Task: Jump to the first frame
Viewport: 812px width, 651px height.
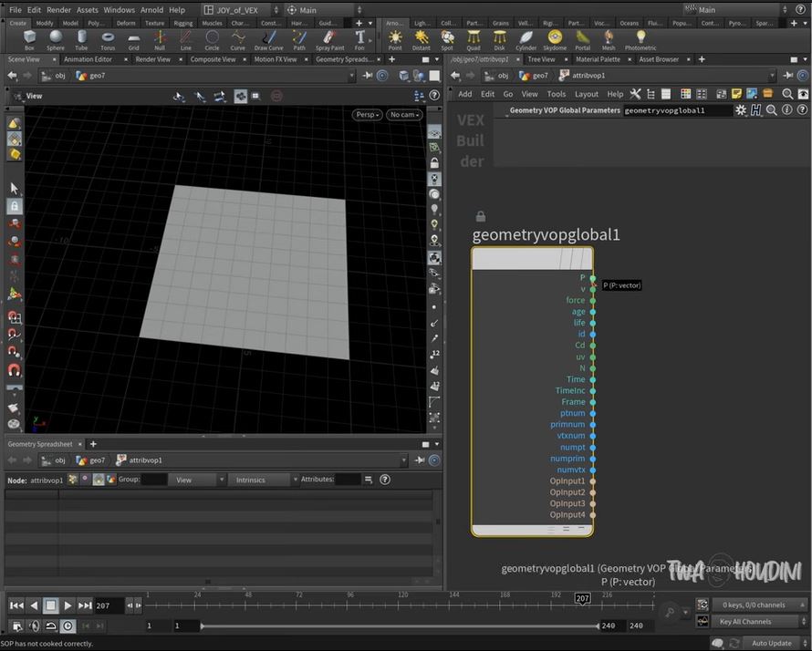Action: [16, 605]
